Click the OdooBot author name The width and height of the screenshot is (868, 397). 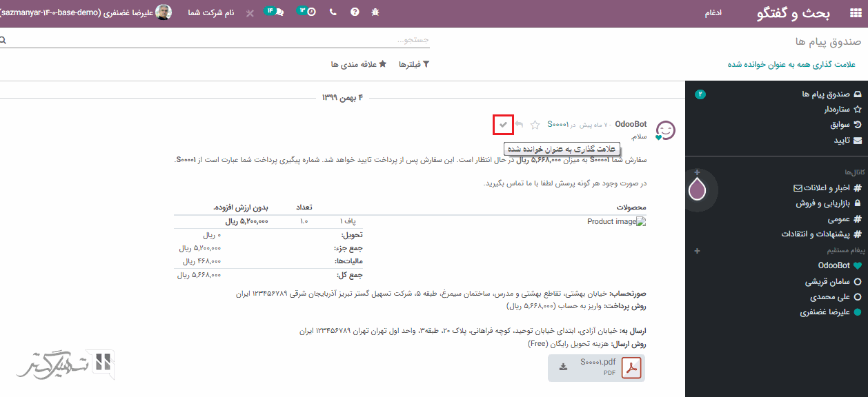[x=631, y=124]
